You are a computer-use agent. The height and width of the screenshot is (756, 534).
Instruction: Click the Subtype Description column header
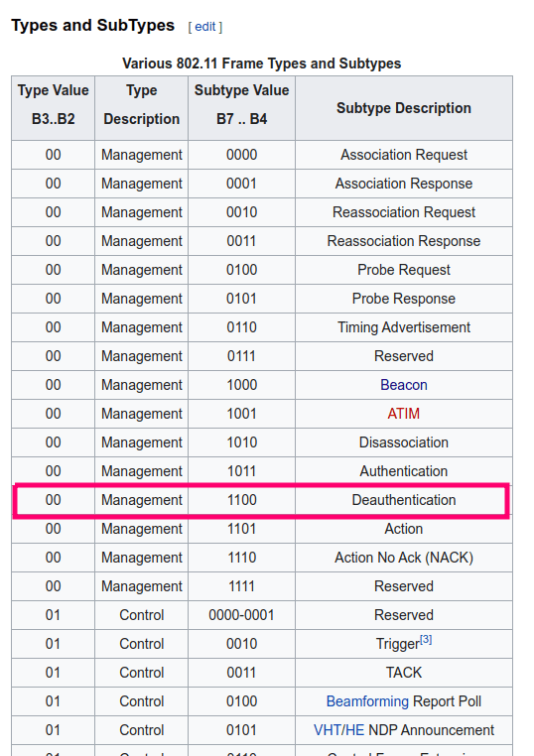coord(404,108)
